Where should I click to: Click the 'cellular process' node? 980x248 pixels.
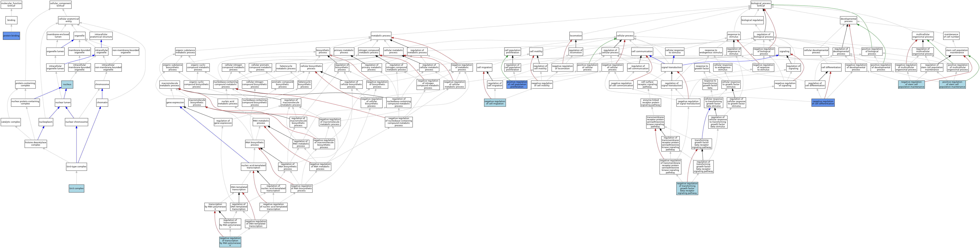[x=625, y=36]
